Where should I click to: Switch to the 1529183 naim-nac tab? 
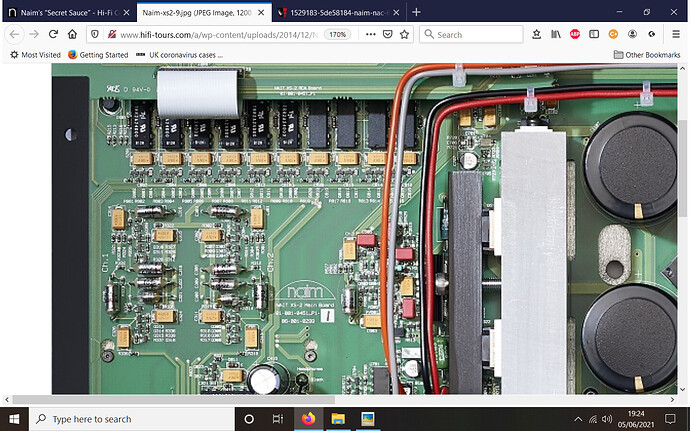point(332,11)
